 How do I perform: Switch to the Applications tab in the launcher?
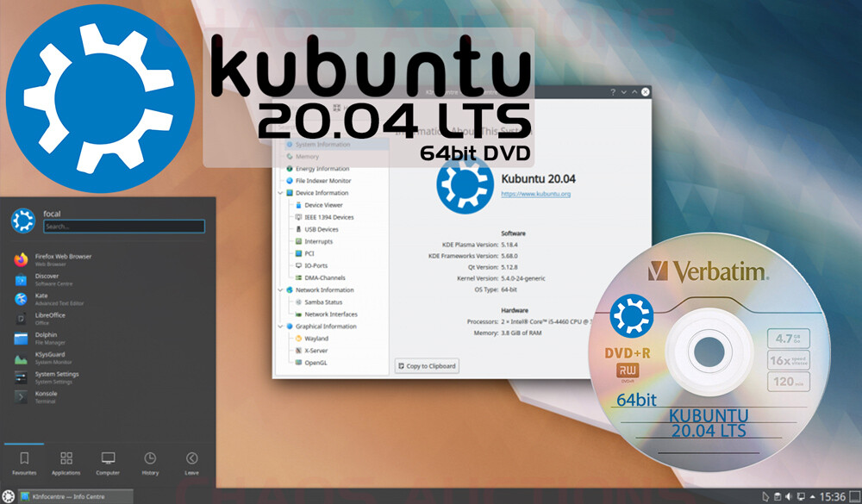pyautogui.click(x=66, y=463)
